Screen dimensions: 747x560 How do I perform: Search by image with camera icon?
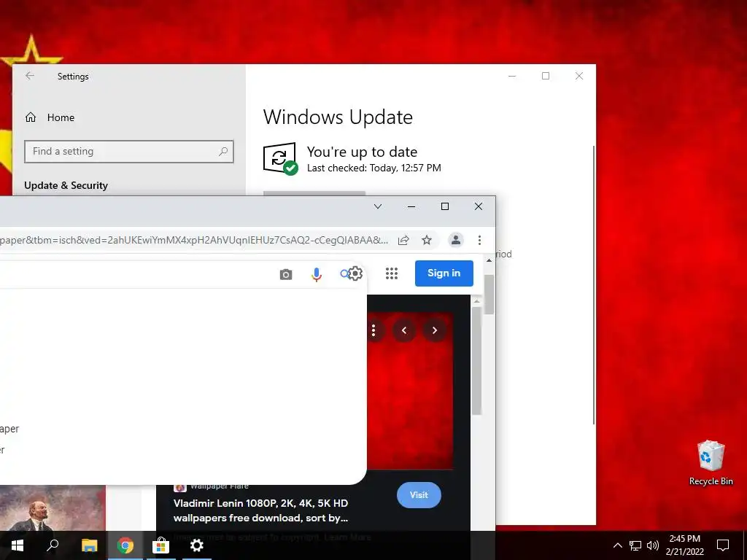(286, 274)
